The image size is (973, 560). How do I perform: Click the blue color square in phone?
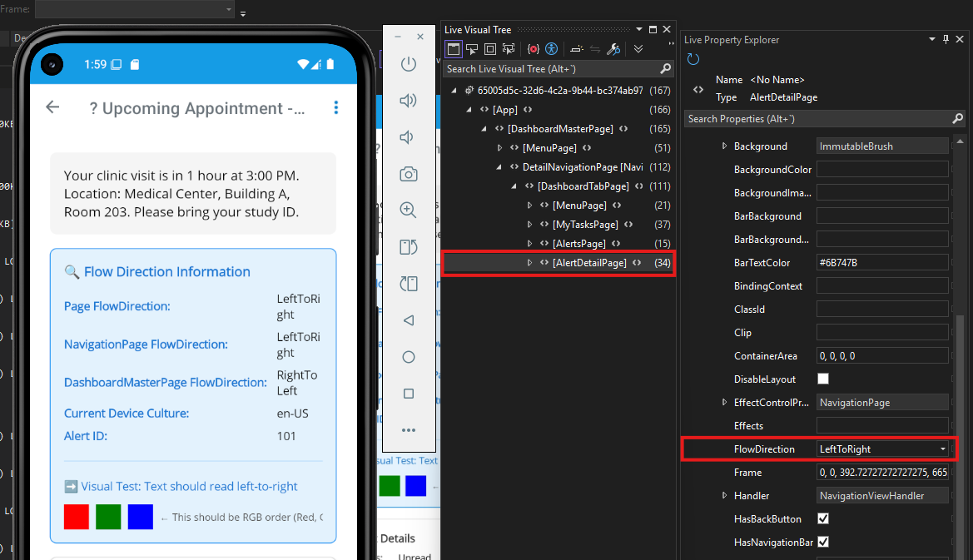coord(140,517)
